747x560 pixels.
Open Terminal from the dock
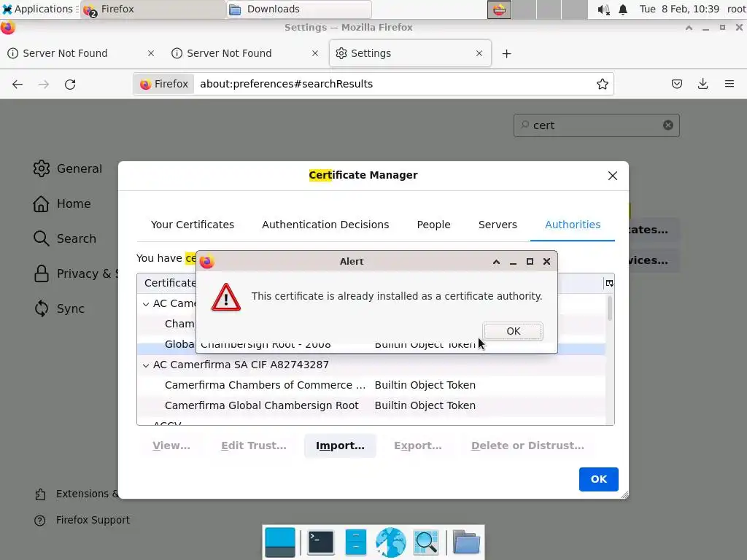click(x=321, y=542)
